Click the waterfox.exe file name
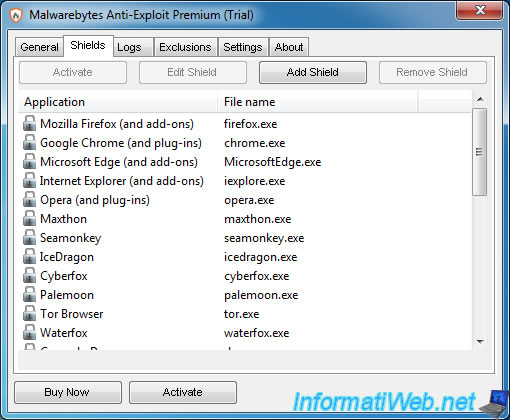510x420 pixels. point(257,333)
